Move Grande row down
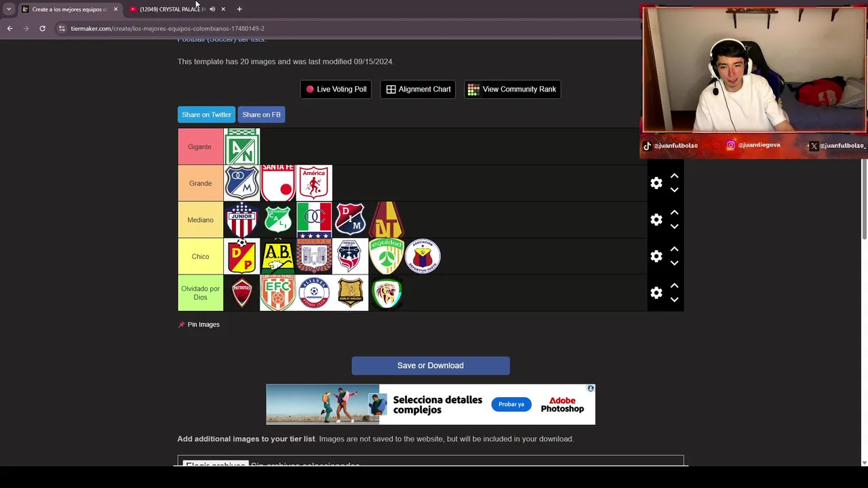The height and width of the screenshot is (488, 868). click(x=674, y=190)
